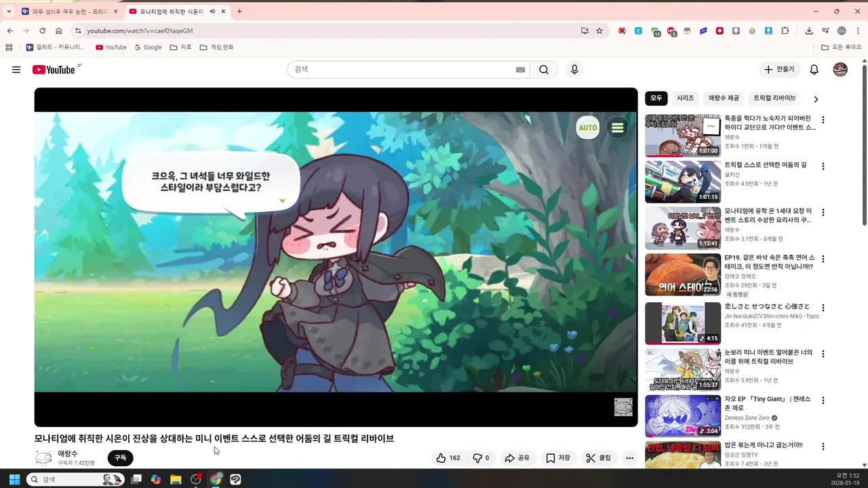Go back with the browser back arrow

tap(9, 30)
